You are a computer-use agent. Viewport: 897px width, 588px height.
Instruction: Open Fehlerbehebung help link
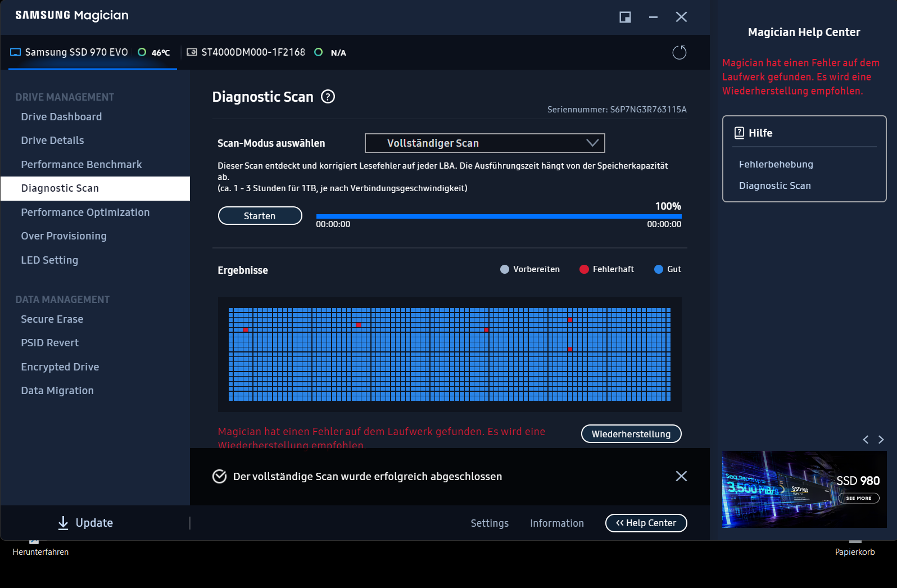coord(776,164)
